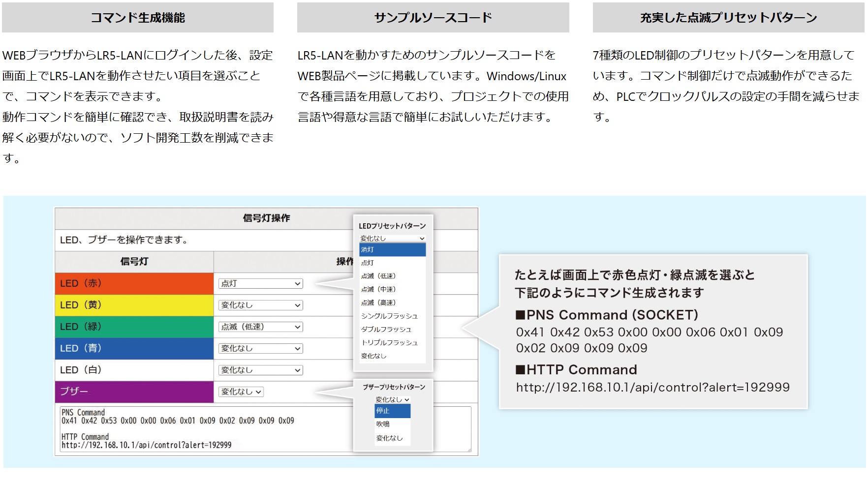Image resolution: width=868 pixels, height=485 pixels.
Task: Click the purple ブザー color row
Action: coord(134,392)
